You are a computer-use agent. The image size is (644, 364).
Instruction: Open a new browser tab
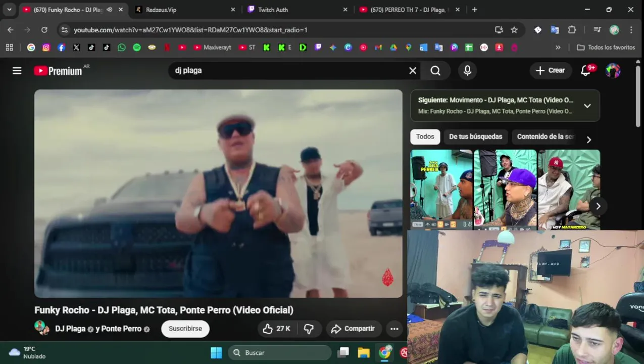click(474, 10)
